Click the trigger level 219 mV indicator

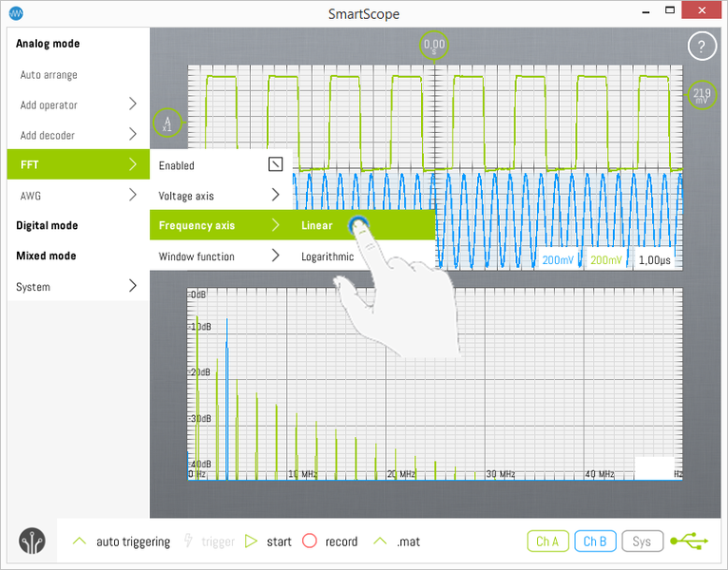[x=701, y=95]
